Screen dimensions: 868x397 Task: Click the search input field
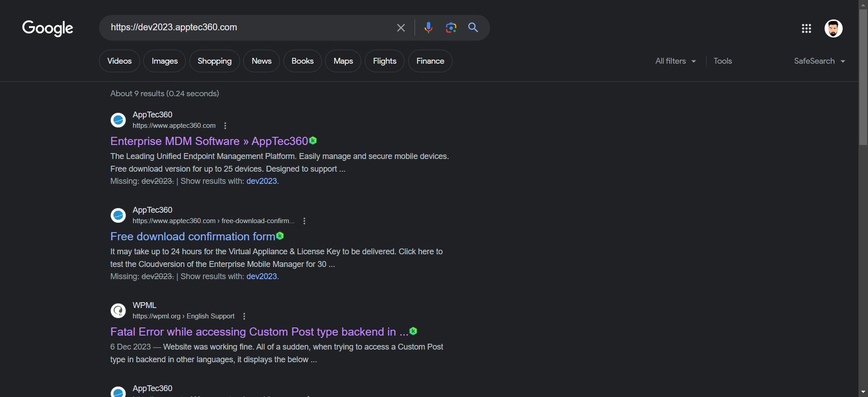click(x=249, y=28)
